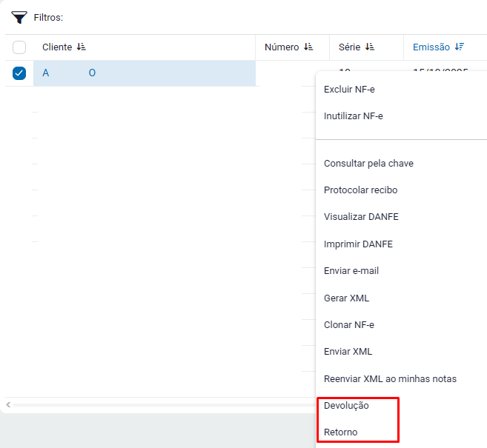Click Protocolar recibo menu entry
This screenshot has height=448, width=487.
click(360, 190)
